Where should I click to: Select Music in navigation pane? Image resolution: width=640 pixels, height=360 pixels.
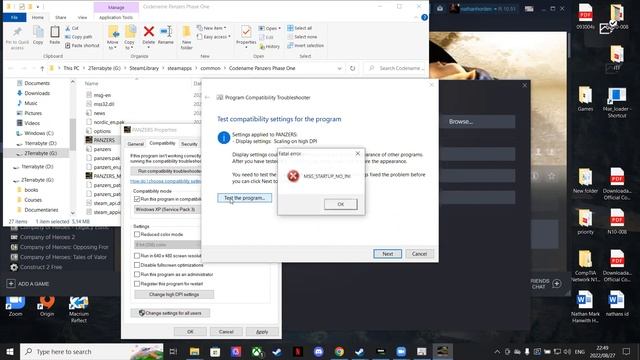point(31,103)
